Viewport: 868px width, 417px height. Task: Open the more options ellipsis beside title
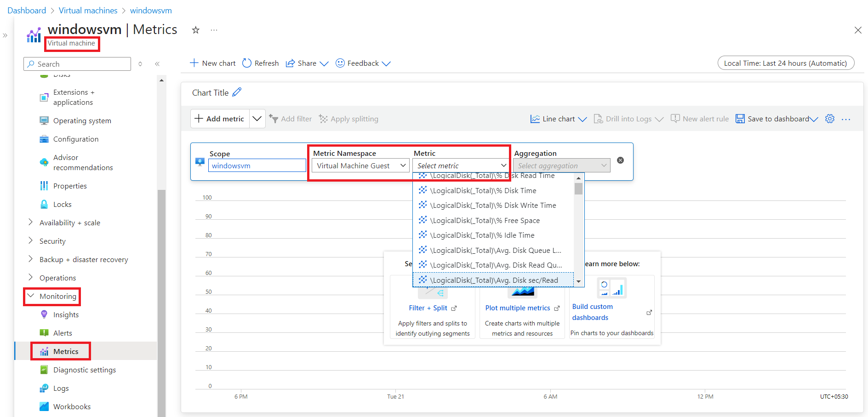click(x=214, y=30)
